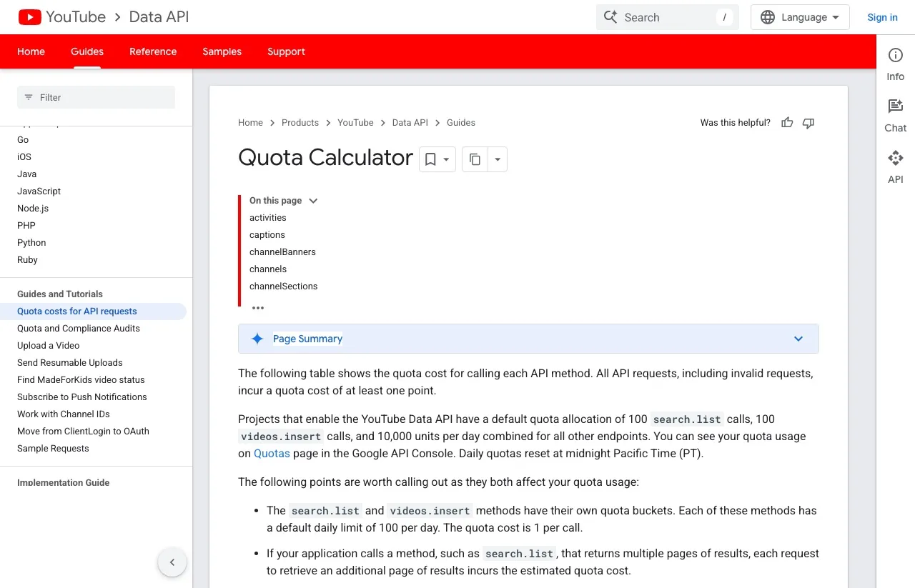
Task: Collapse the left navigation sidebar
Action: click(x=172, y=562)
